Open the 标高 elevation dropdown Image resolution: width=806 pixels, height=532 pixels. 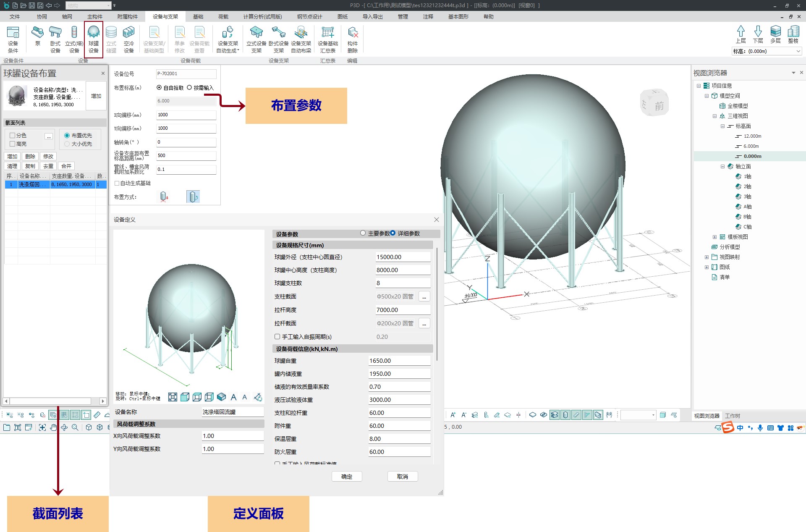pos(798,51)
